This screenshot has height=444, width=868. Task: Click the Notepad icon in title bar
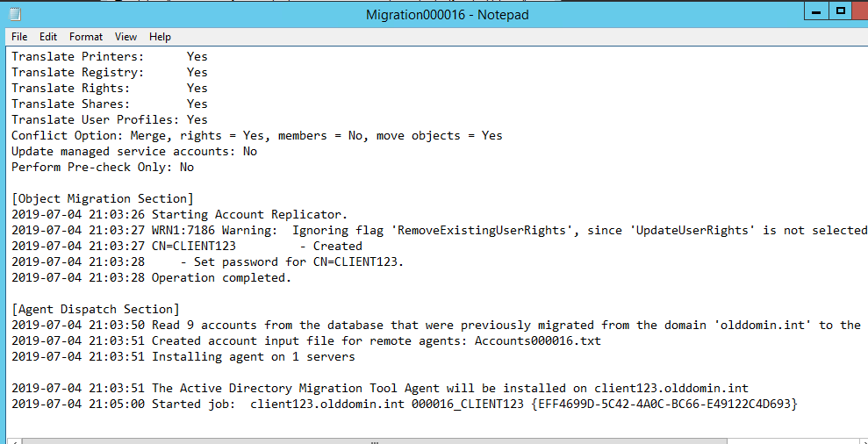14,14
